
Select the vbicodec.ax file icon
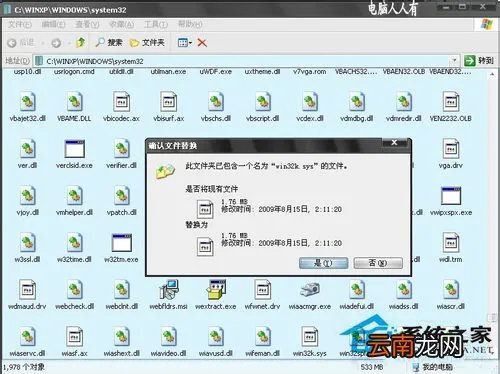[x=121, y=102]
